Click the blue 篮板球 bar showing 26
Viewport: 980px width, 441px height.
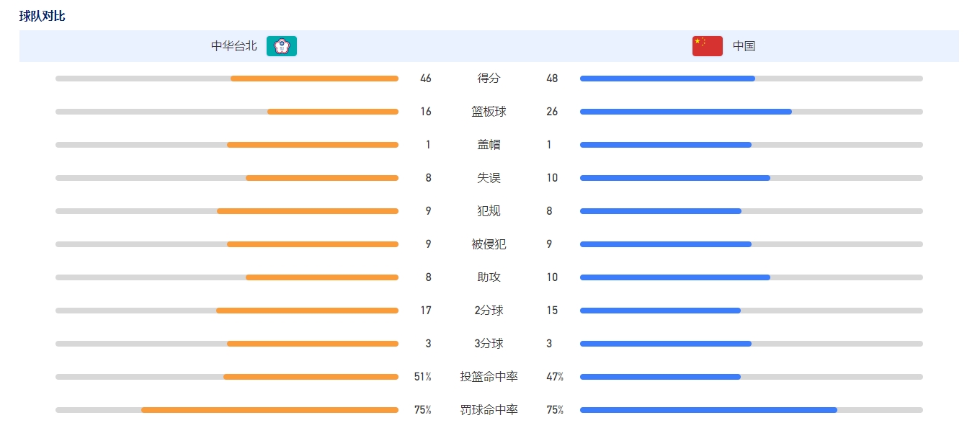point(686,112)
